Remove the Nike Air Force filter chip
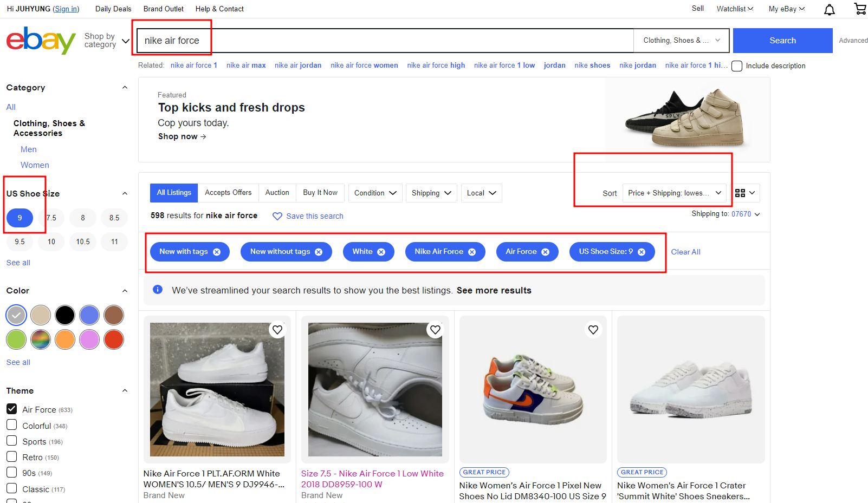868x503 pixels. point(472,252)
